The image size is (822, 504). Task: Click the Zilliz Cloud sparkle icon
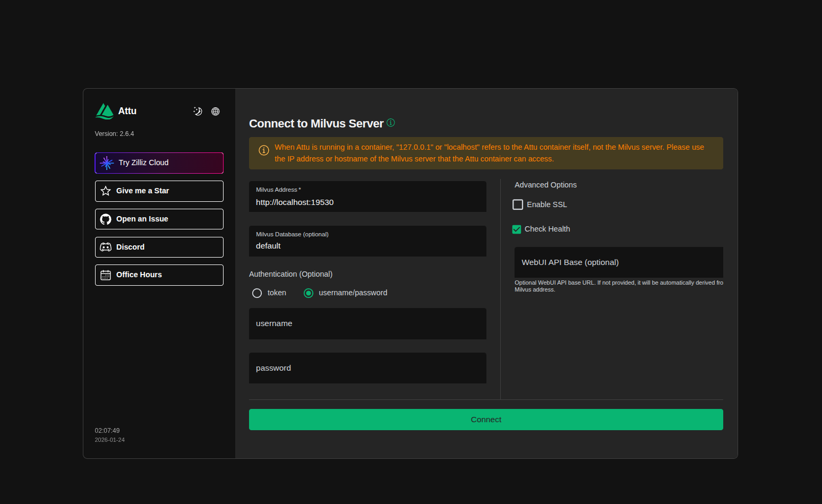pos(107,163)
